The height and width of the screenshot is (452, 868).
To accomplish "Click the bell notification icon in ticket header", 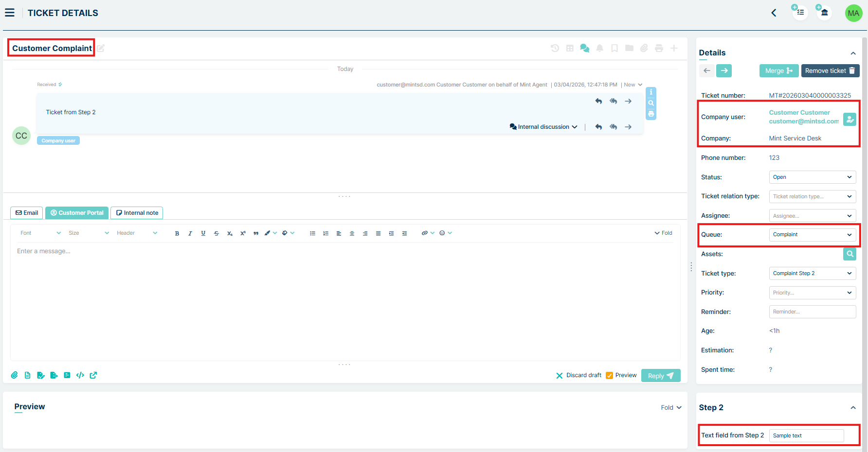I will click(x=599, y=48).
